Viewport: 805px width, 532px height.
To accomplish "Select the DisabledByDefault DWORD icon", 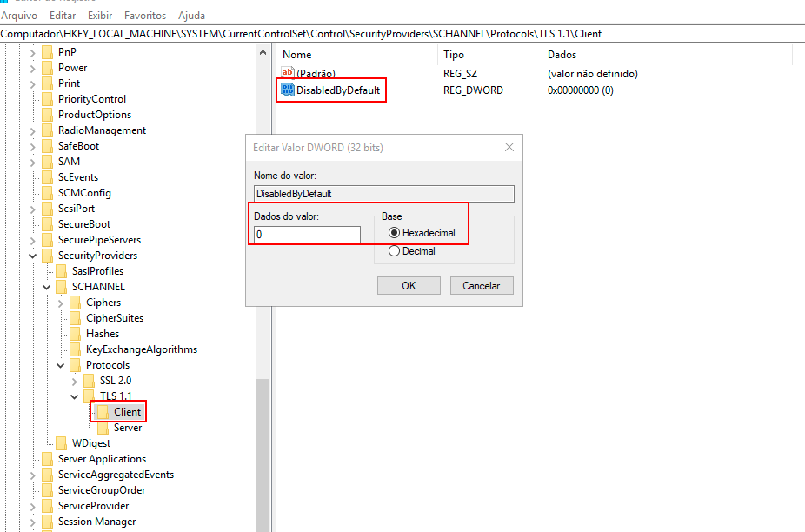I will (x=288, y=90).
